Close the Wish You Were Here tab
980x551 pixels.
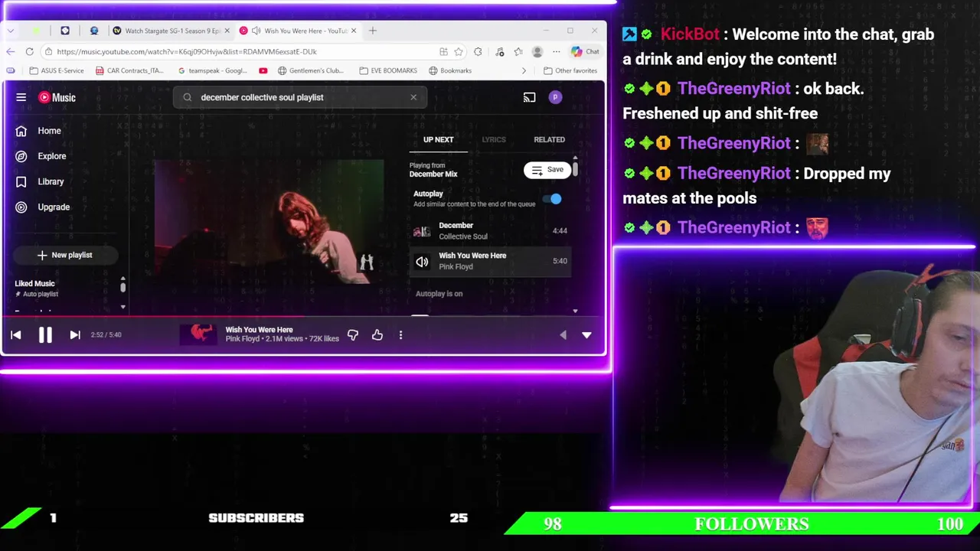pos(354,31)
